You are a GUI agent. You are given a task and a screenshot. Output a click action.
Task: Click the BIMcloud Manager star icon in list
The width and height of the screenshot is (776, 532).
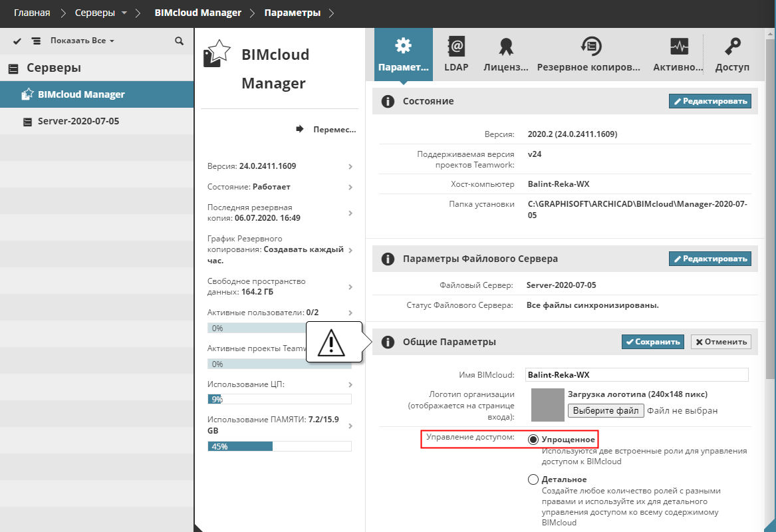click(27, 94)
